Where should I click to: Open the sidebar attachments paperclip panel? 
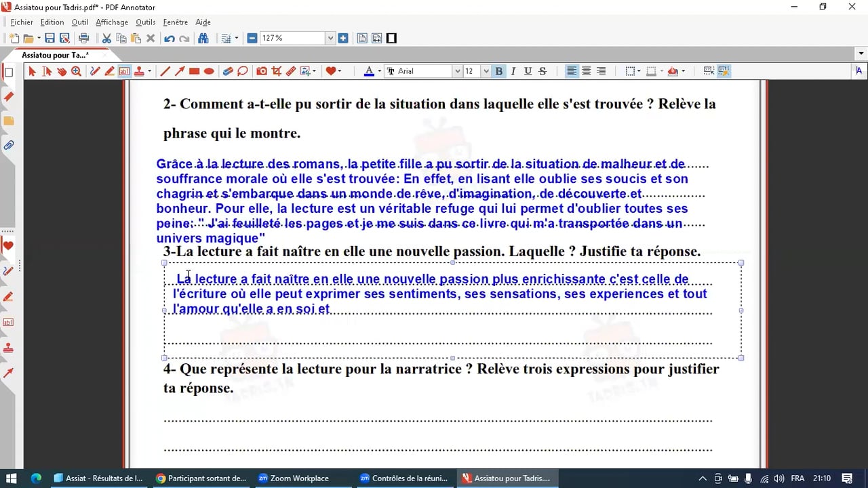pos(9,145)
